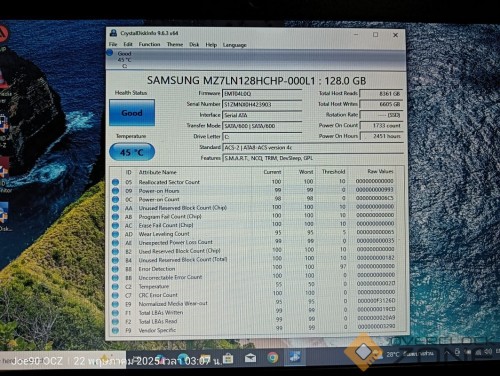Screen dimensions: 500x376
Task: Open the Language menu
Action: click(235, 45)
